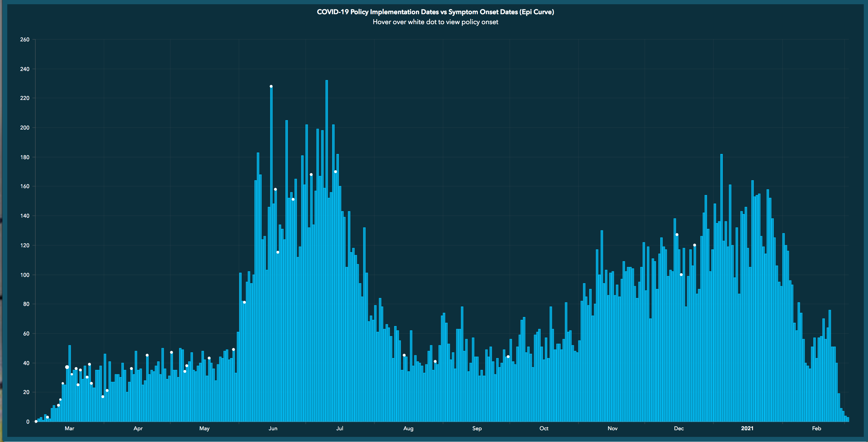This screenshot has height=442, width=868.
Task: Click the white dot in early August
Action: 404,355
